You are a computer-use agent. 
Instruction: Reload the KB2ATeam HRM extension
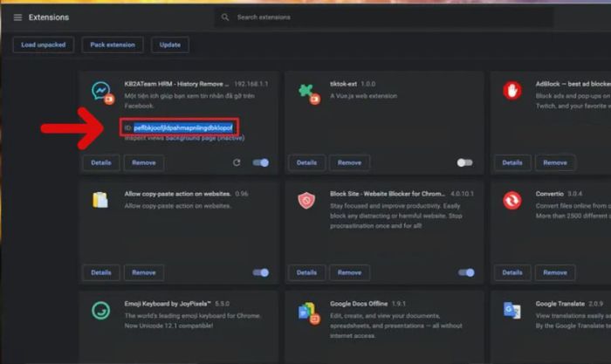coord(237,162)
